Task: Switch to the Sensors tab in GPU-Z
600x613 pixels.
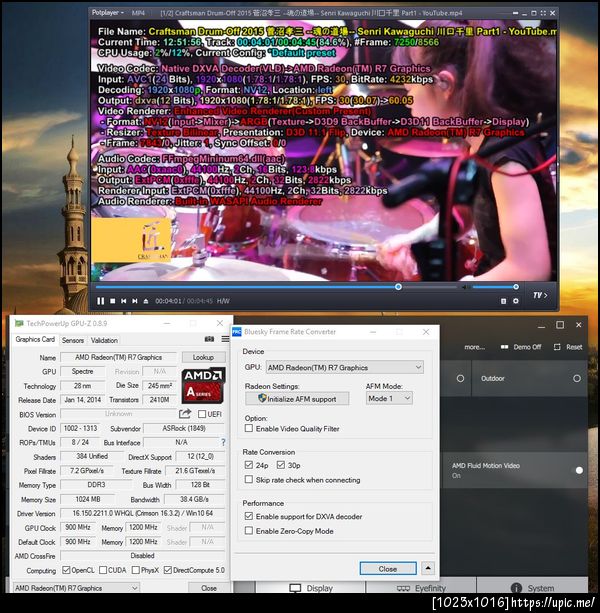Action: point(73,340)
